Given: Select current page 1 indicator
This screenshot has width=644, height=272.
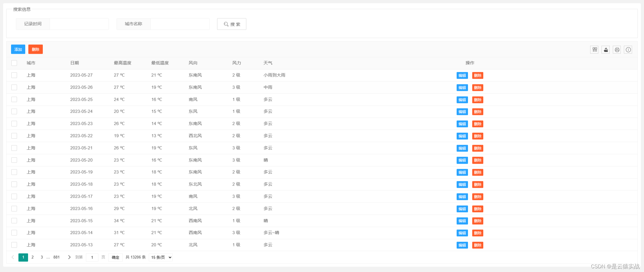Looking at the screenshot, I should [x=23, y=257].
